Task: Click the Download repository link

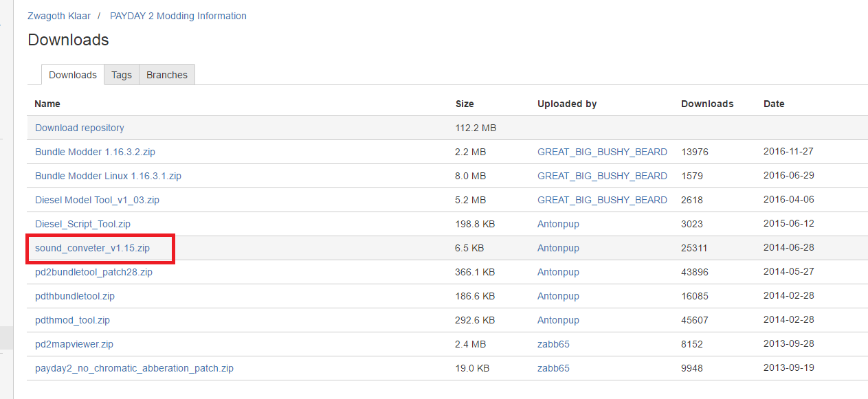Action: point(80,128)
